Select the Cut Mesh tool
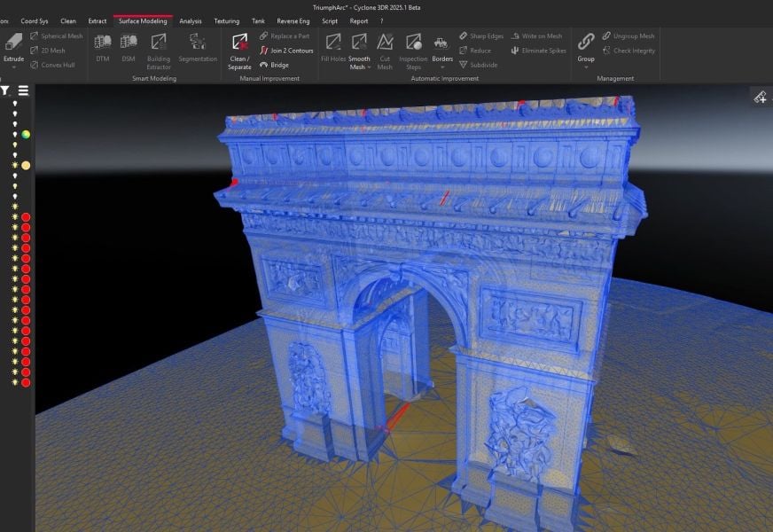Image resolution: width=773 pixels, height=532 pixels. [385, 51]
